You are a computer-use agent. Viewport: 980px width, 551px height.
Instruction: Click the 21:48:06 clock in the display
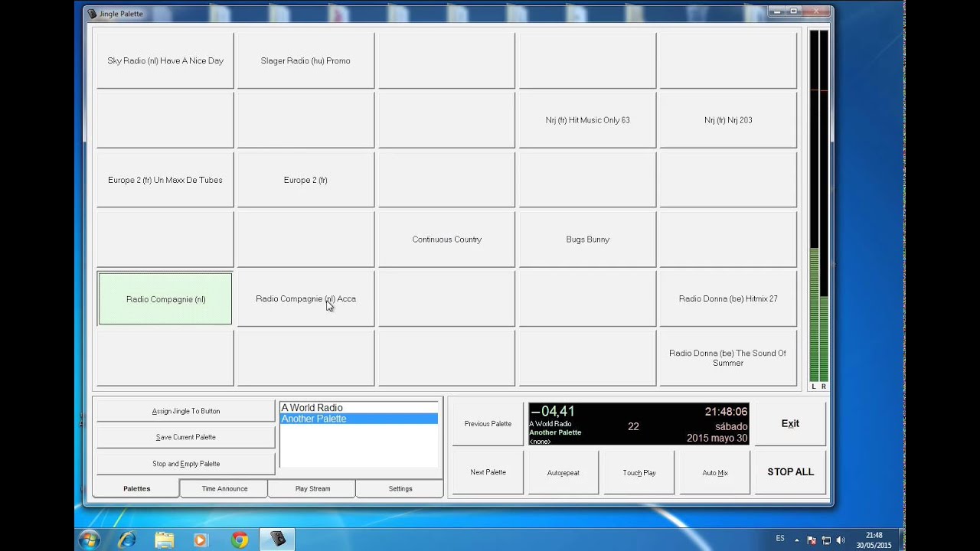click(x=726, y=412)
